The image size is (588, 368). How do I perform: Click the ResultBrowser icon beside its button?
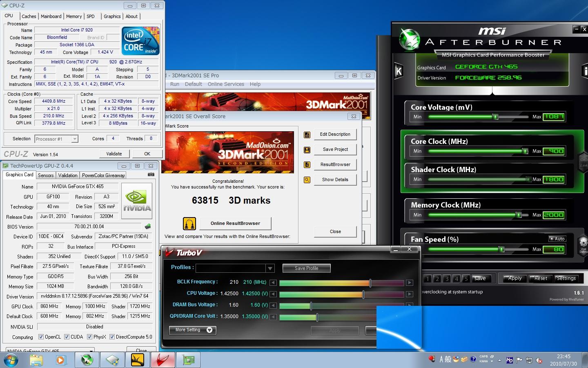307,165
